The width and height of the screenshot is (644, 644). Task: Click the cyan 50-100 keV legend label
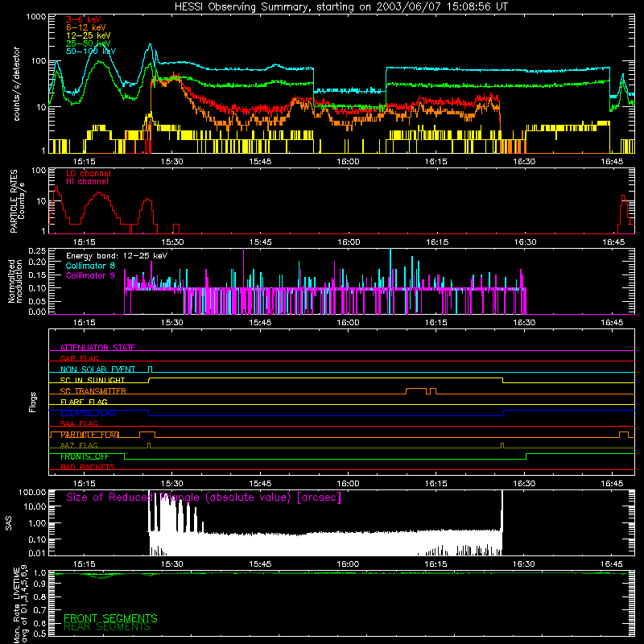tap(91, 51)
